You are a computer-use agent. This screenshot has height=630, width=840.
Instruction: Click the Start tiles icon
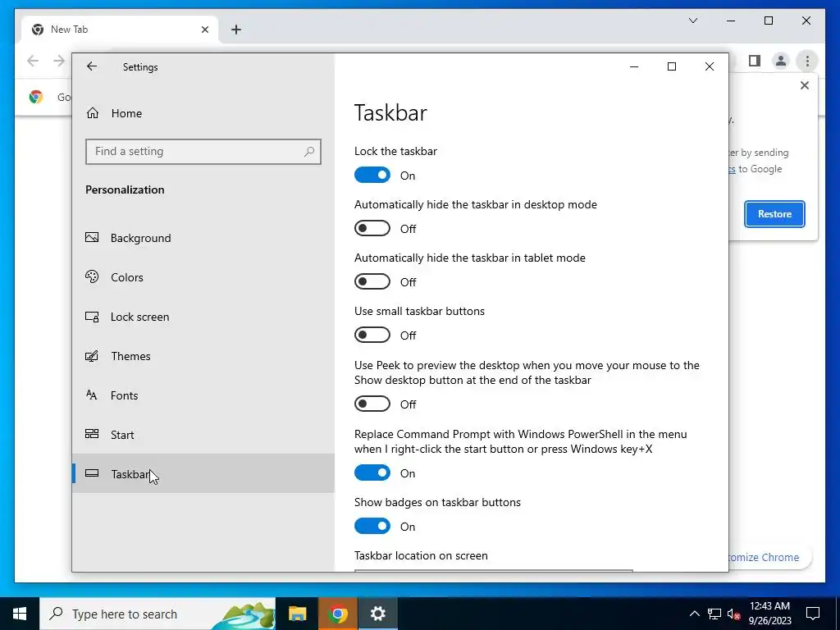tap(92, 434)
